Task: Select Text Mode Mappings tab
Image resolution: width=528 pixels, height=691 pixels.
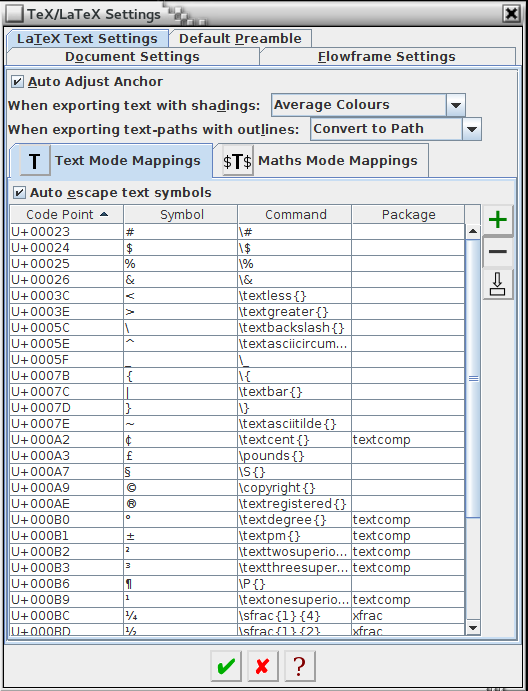Action: click(x=111, y=161)
